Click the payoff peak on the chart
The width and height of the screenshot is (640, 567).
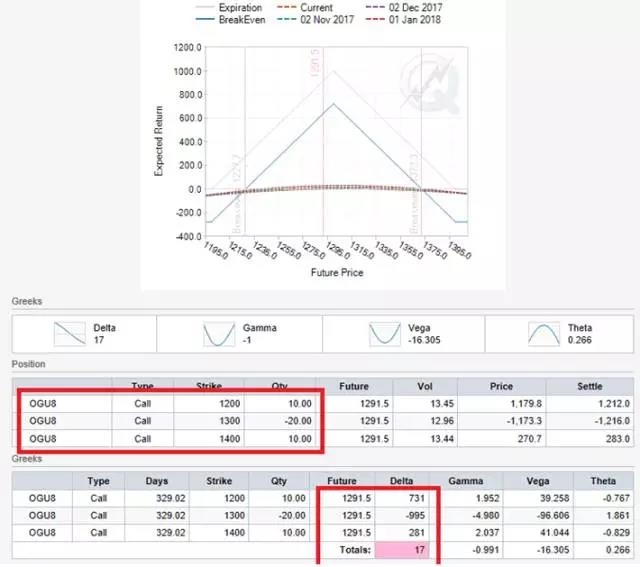333,71
